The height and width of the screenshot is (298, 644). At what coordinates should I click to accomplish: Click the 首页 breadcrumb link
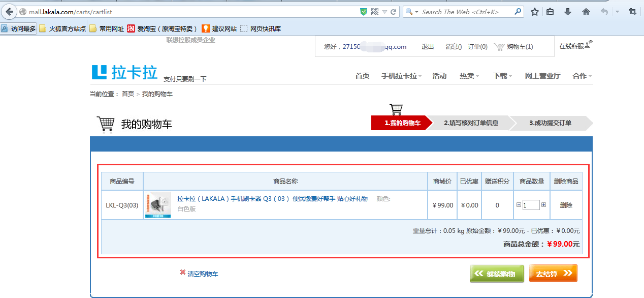pos(128,94)
